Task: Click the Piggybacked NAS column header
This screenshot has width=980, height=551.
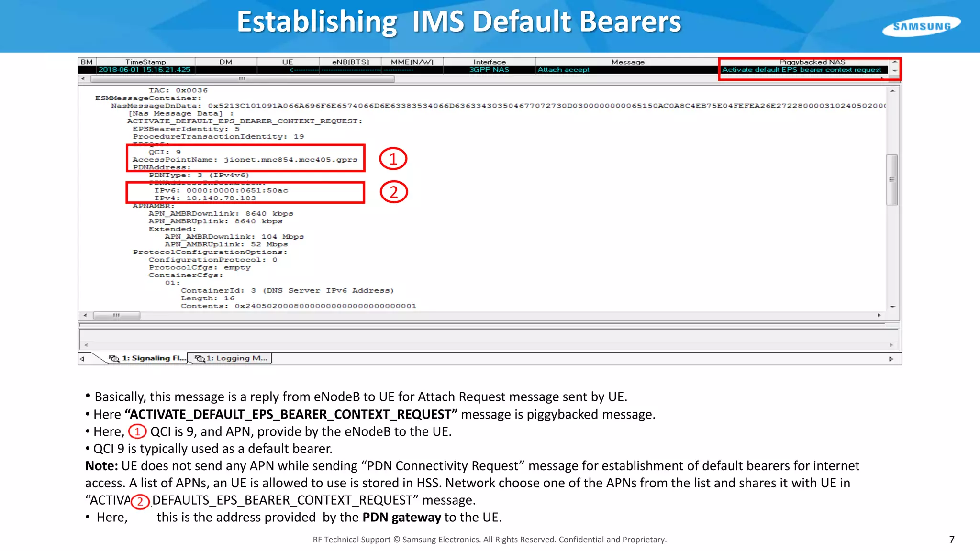Action: click(812, 62)
